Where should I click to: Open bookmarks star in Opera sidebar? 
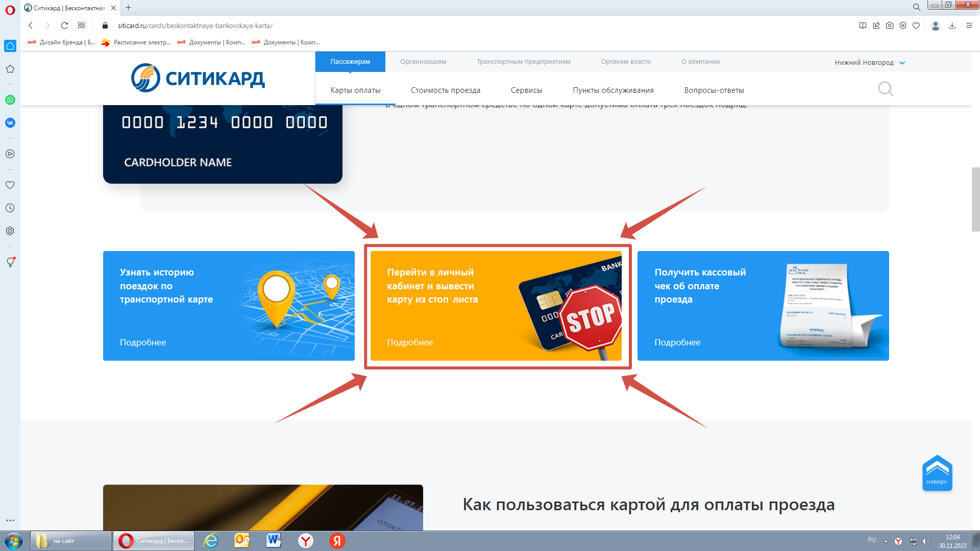(x=10, y=69)
